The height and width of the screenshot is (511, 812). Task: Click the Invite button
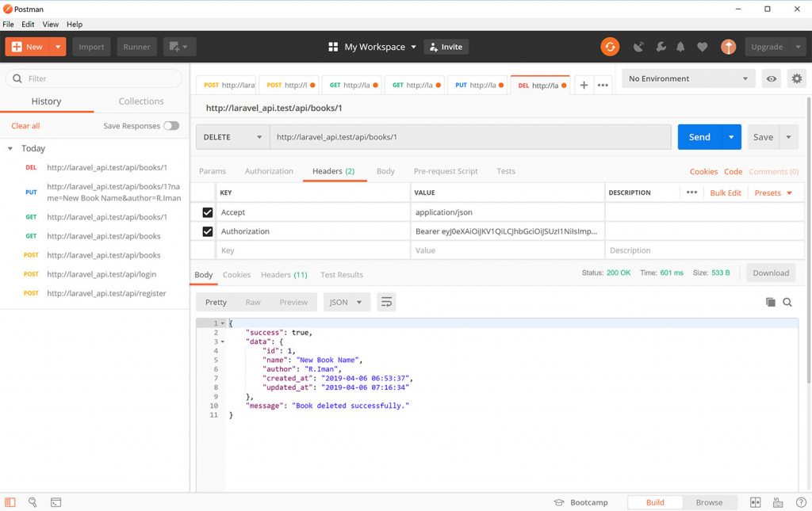[x=446, y=47]
